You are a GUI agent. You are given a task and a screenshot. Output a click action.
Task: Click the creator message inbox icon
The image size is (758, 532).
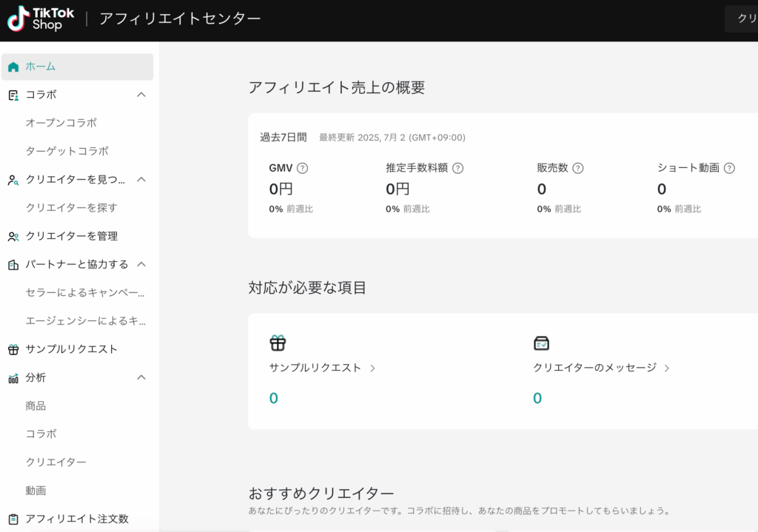[x=541, y=343]
